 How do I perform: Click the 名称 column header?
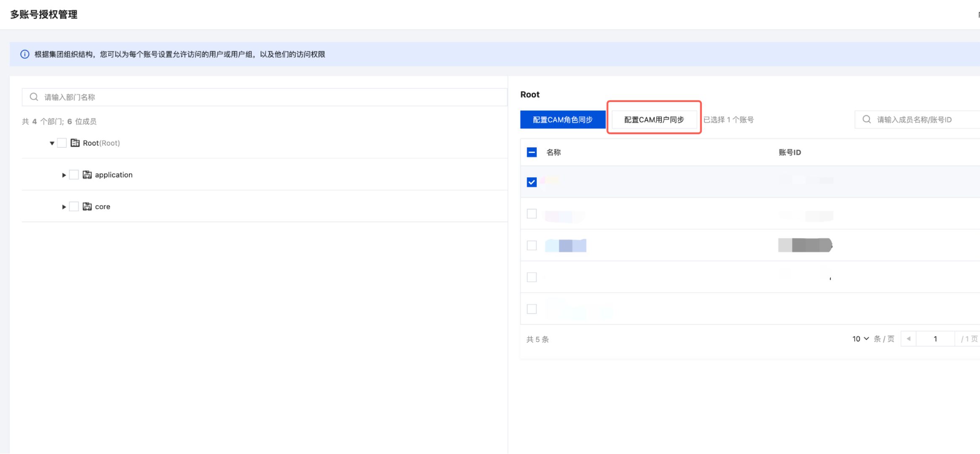(553, 152)
